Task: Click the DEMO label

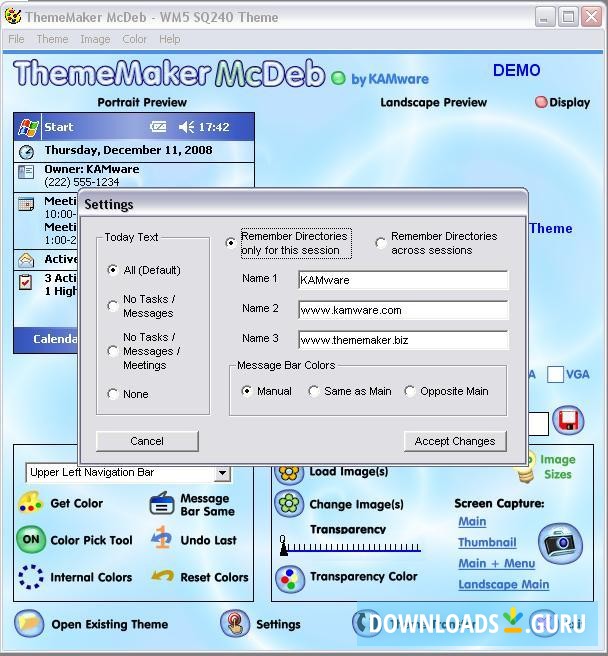Action: tap(517, 70)
